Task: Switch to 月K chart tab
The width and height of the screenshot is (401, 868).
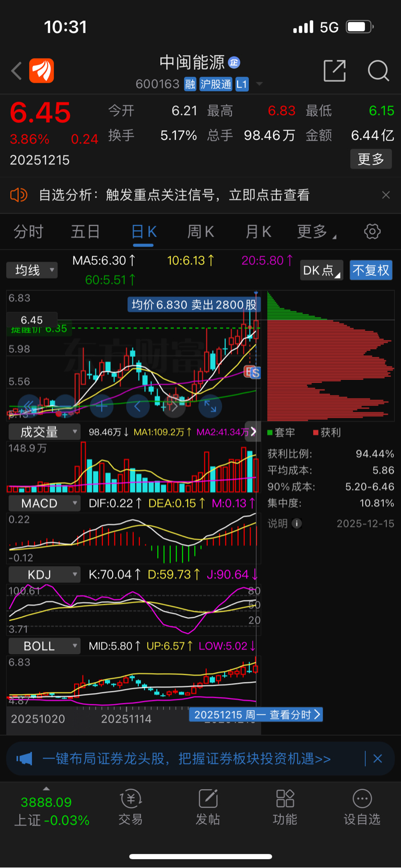Action: (x=258, y=232)
